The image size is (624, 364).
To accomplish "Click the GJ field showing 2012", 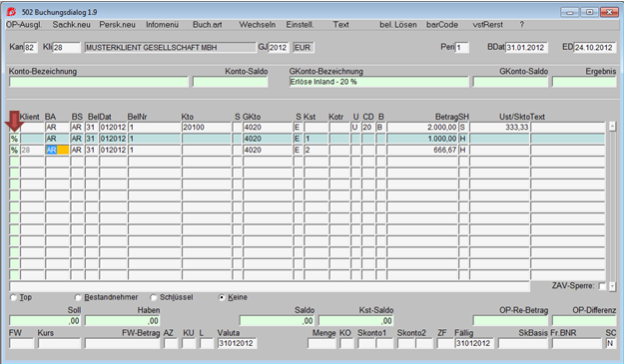I will click(279, 48).
